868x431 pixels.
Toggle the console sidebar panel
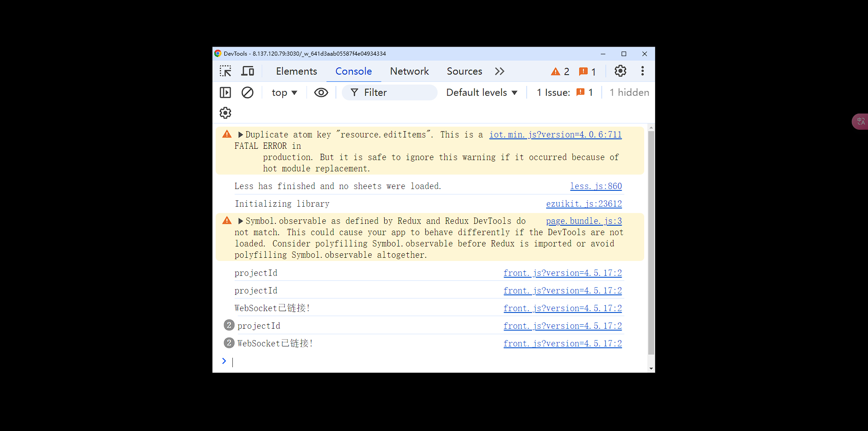(x=225, y=93)
